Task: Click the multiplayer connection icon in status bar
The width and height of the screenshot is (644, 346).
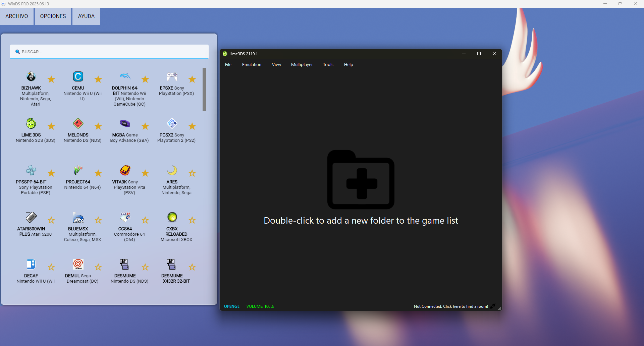Action: pyautogui.click(x=493, y=306)
